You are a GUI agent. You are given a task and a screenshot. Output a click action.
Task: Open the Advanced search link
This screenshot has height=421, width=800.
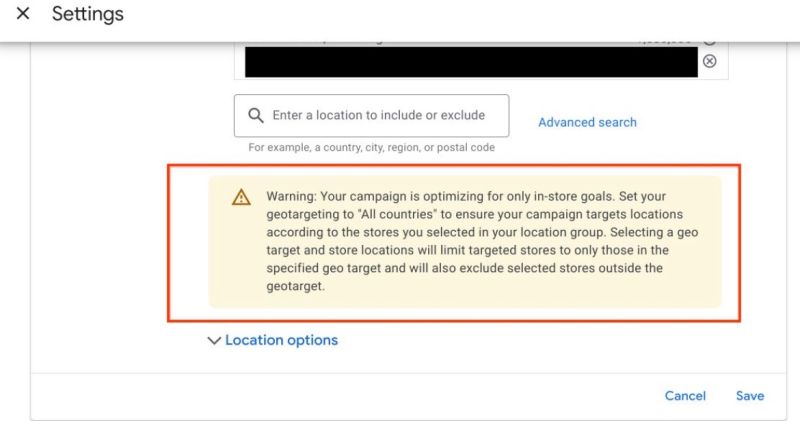(x=587, y=122)
